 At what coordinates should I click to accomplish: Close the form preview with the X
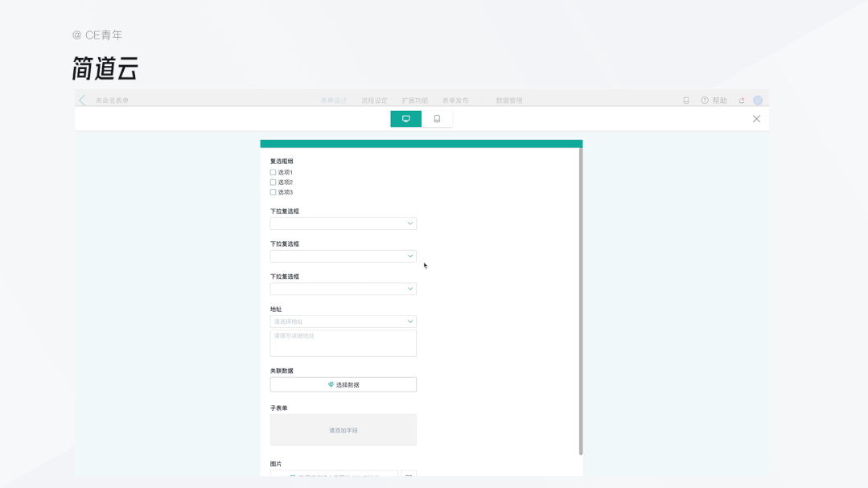(756, 119)
